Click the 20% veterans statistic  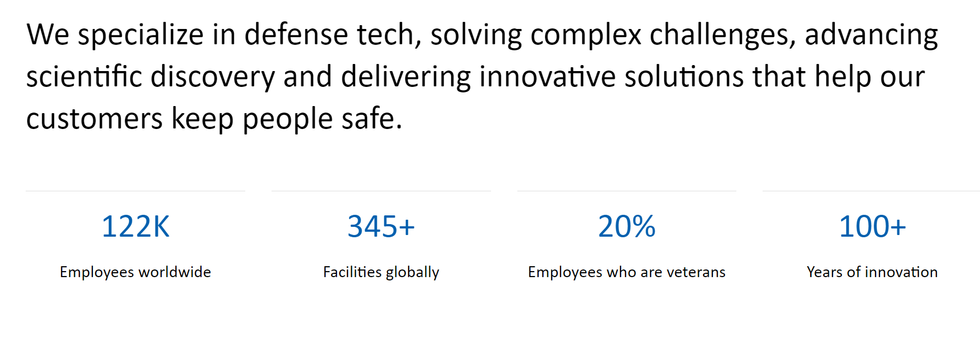coord(627,226)
